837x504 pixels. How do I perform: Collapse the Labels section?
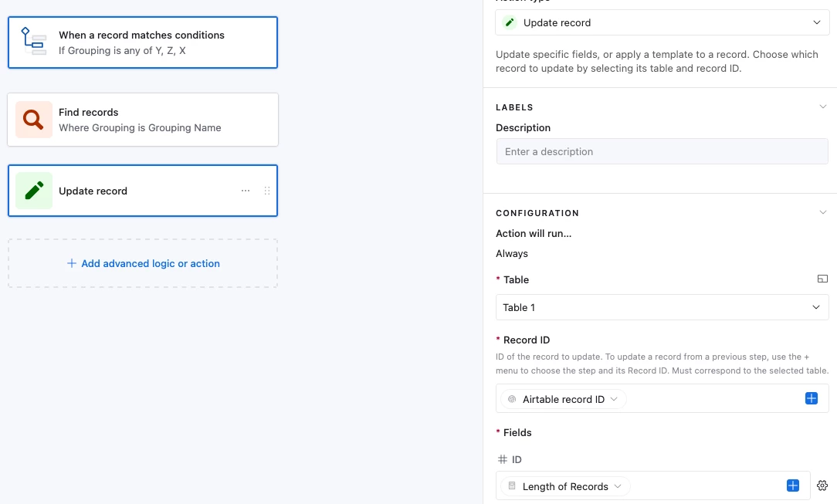pyautogui.click(x=822, y=107)
